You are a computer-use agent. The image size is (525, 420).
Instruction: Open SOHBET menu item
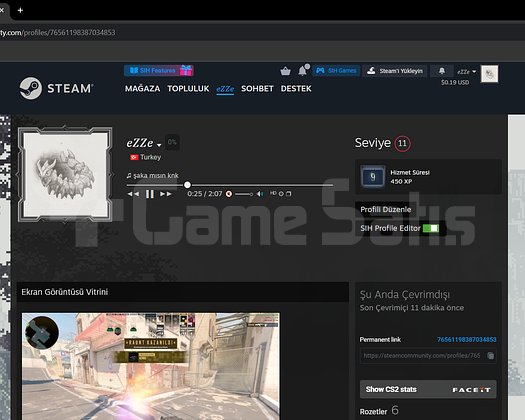[x=257, y=89]
